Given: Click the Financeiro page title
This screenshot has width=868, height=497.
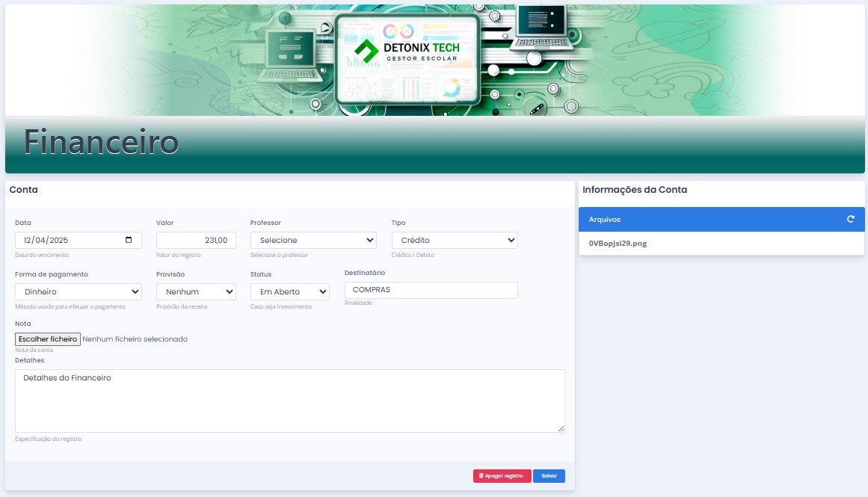Looking at the screenshot, I should pyautogui.click(x=101, y=142).
